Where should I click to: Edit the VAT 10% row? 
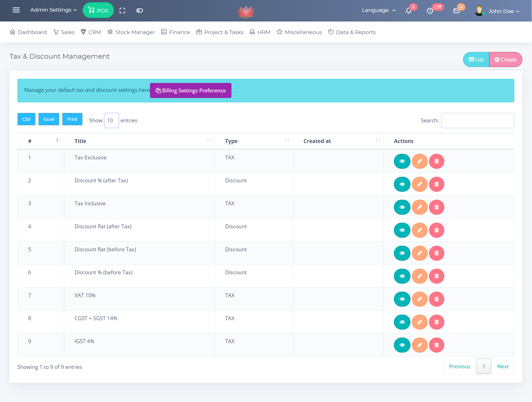pyautogui.click(x=420, y=299)
